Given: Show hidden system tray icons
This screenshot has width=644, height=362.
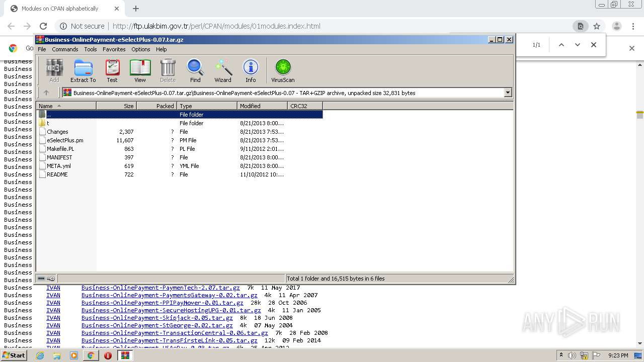Looking at the screenshot, I should pyautogui.click(x=561, y=355).
